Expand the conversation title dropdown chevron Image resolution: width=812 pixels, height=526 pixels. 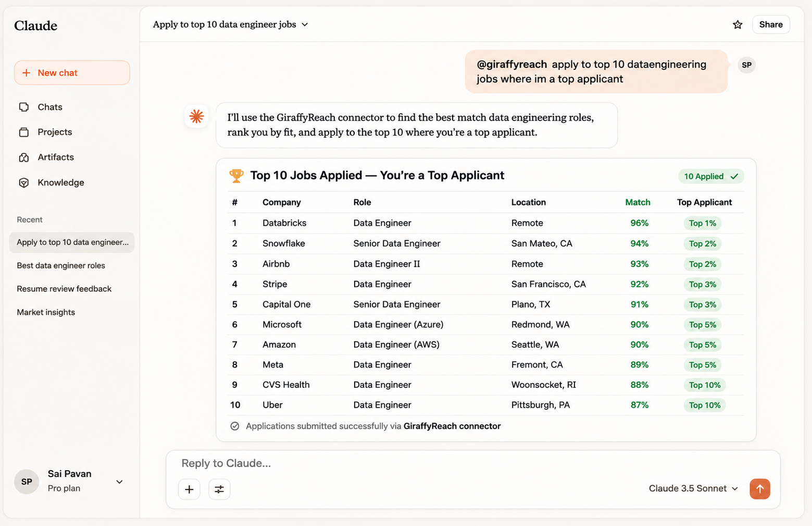coord(305,25)
